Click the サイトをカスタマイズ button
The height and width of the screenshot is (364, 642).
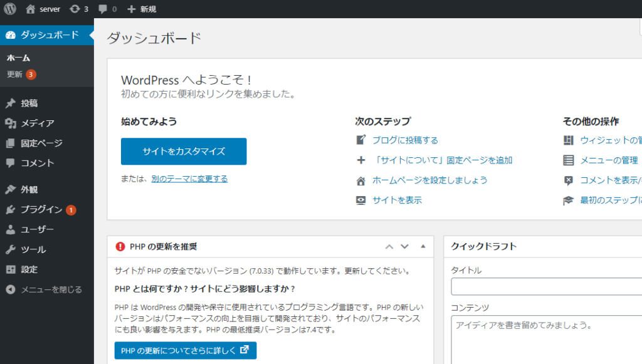pos(184,152)
